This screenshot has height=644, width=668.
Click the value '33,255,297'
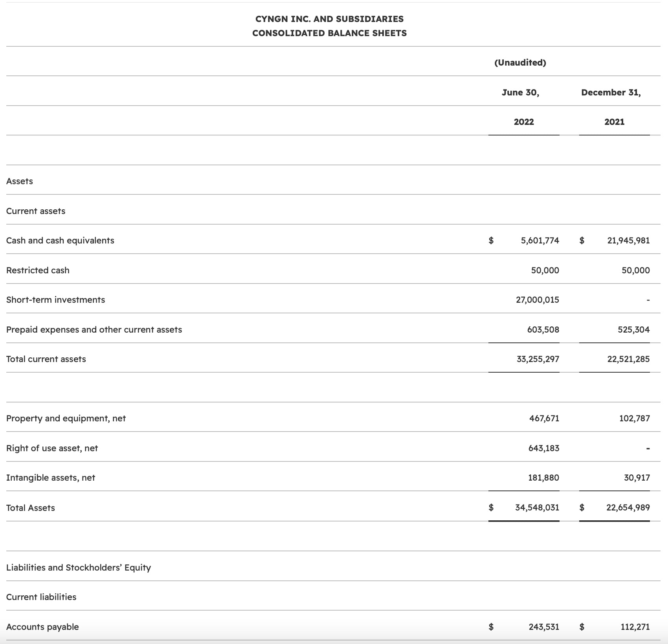(x=538, y=359)
